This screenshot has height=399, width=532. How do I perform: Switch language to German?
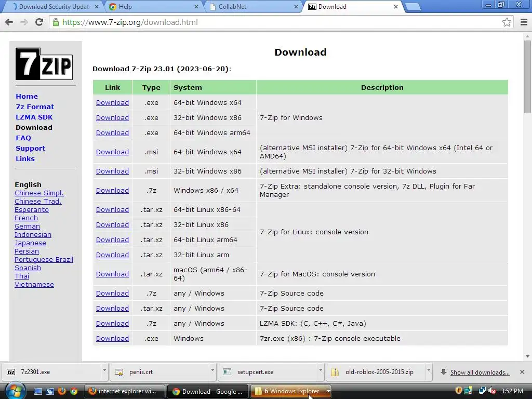tap(27, 227)
